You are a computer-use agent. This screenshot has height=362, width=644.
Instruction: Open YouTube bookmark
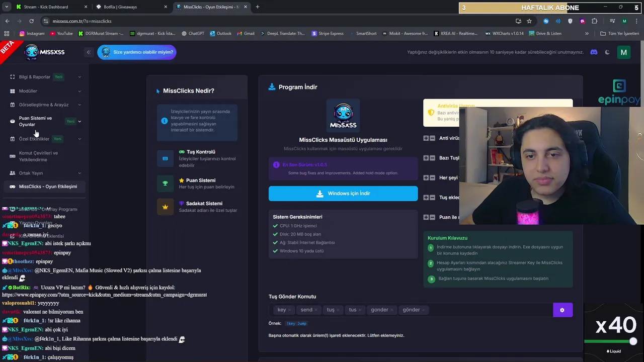coord(61,34)
